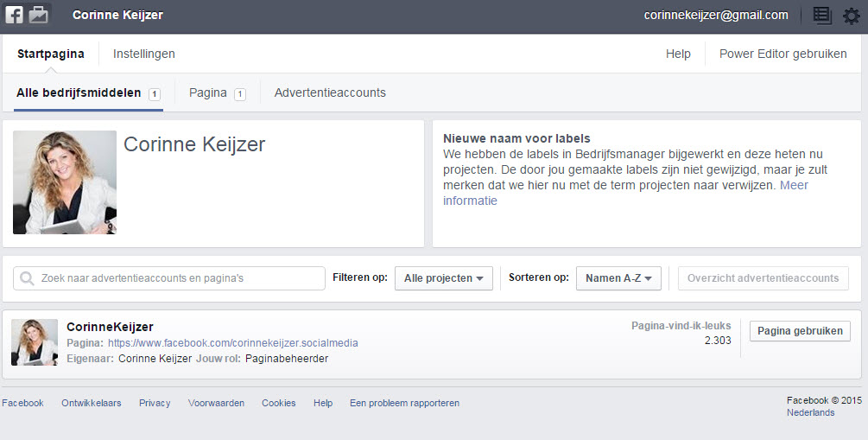
Task: Focus the Zoek naar advertentieaccounts search field
Action: click(x=168, y=278)
